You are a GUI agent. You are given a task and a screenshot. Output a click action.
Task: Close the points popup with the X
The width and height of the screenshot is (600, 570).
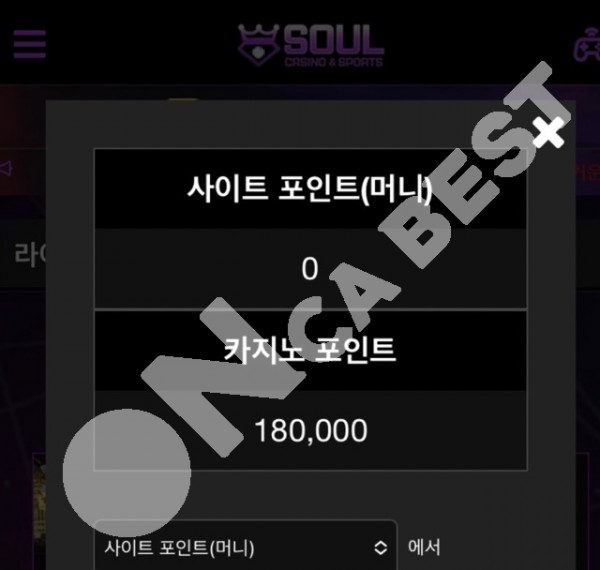coord(548,132)
